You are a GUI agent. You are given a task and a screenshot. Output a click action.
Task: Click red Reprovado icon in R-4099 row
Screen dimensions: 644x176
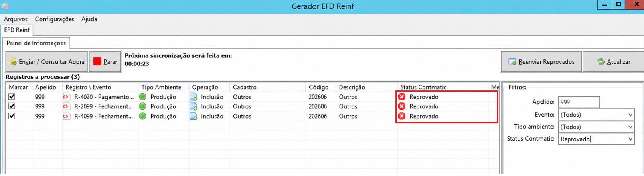point(401,116)
